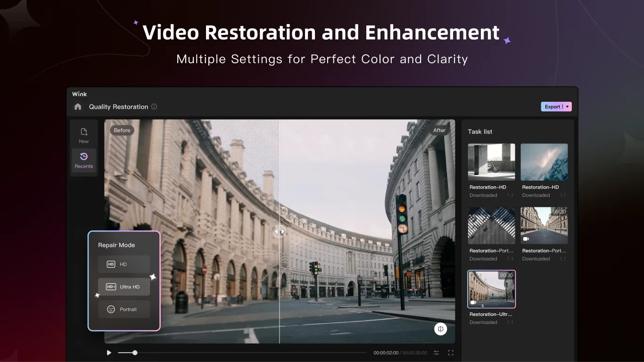Click the before/after compare button
Screen dimensions: 644x362
point(440,329)
